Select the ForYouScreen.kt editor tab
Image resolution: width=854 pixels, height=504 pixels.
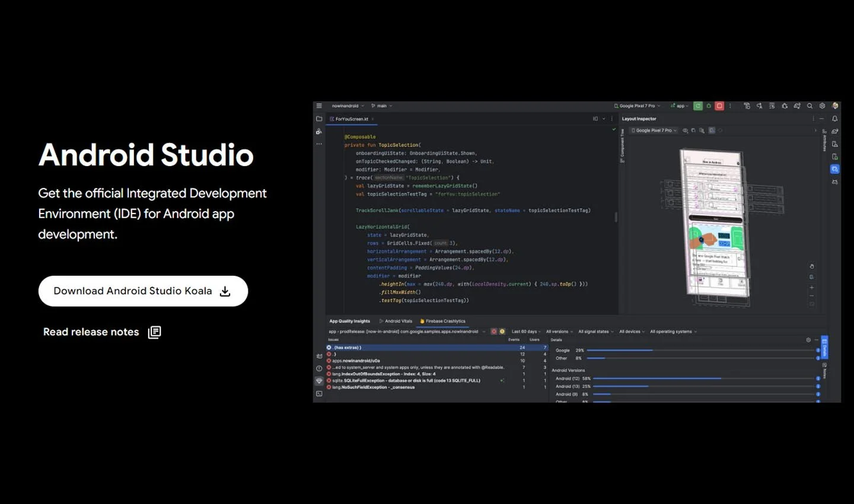coord(351,119)
